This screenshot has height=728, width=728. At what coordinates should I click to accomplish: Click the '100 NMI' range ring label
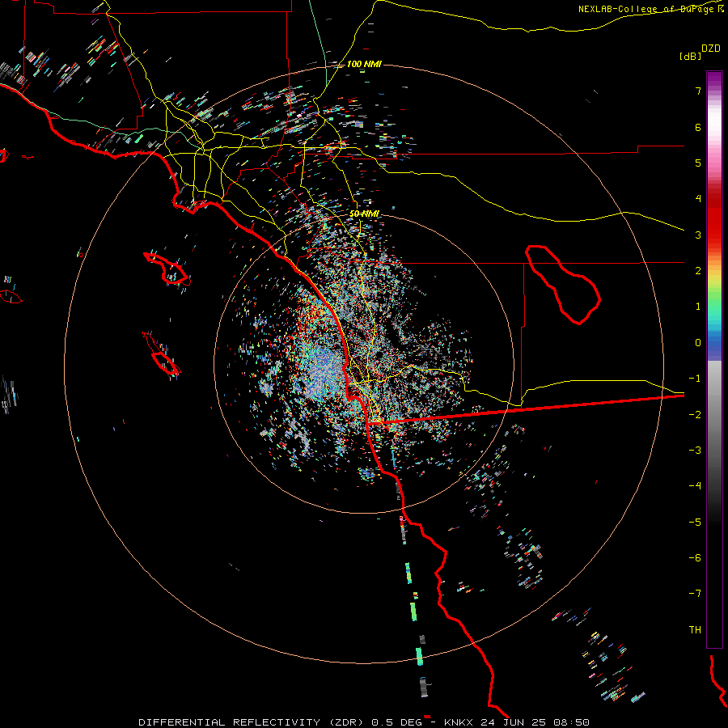(x=364, y=64)
